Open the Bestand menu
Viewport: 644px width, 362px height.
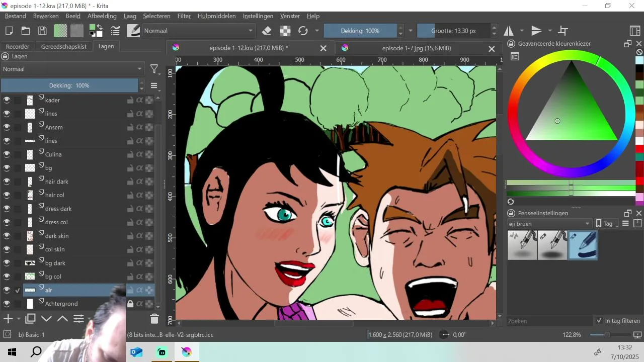(16, 16)
